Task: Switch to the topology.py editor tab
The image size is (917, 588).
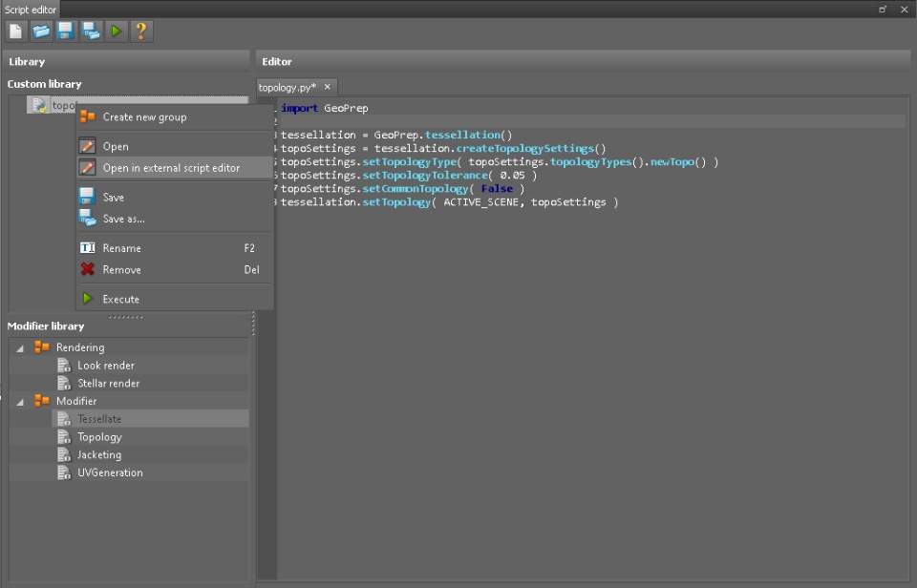Action: [287, 87]
